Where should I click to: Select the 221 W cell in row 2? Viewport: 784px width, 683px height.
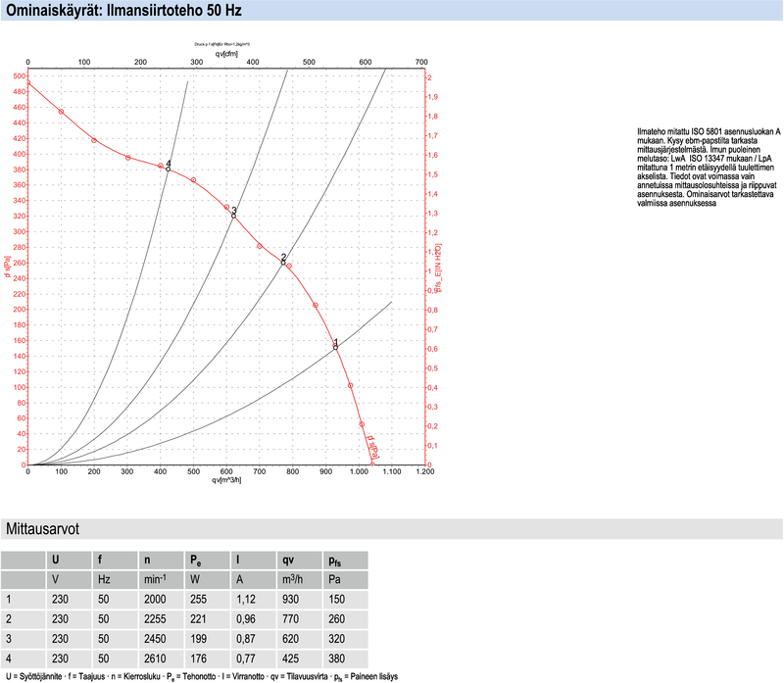(201, 617)
